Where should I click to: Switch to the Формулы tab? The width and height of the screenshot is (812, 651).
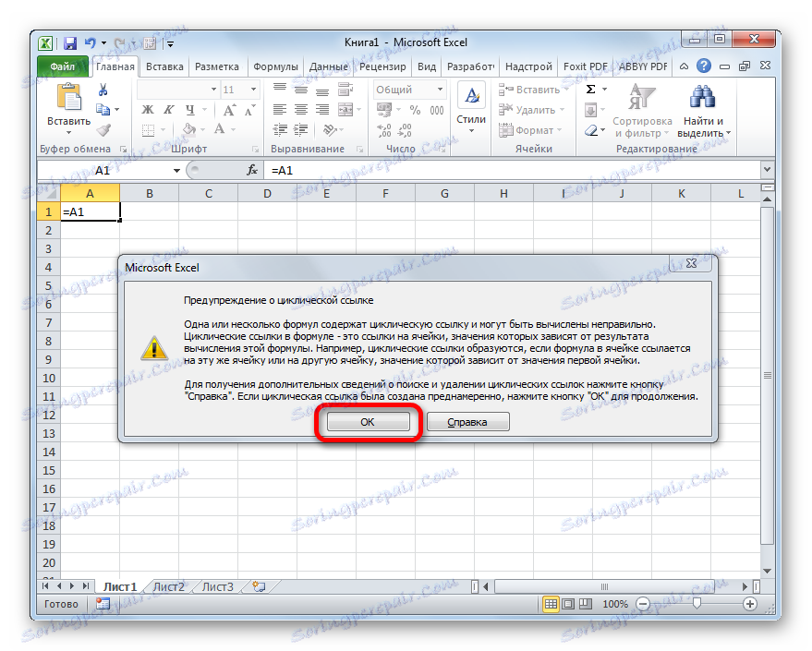(x=275, y=66)
